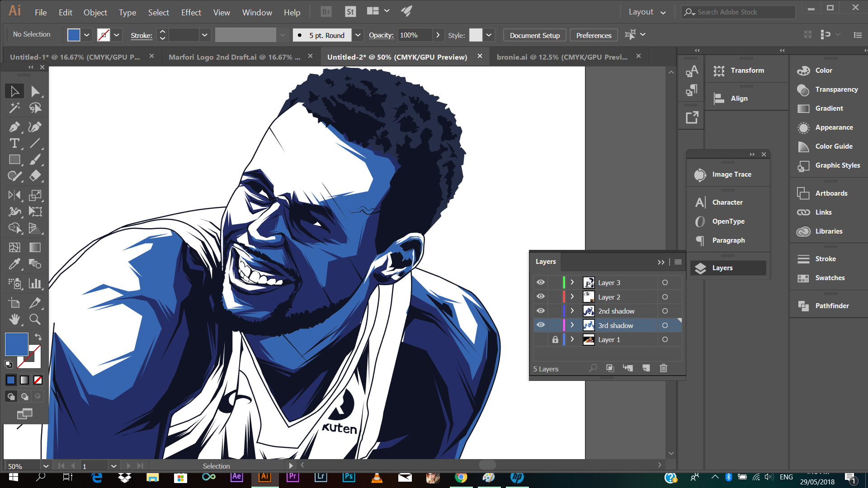The height and width of the screenshot is (488, 868).
Task: Switch to bronie.ai document tab
Action: coord(562,57)
